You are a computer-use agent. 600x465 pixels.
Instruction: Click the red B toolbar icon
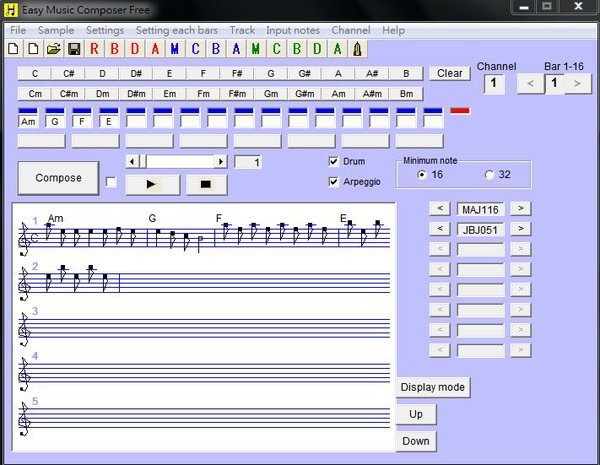pyautogui.click(x=114, y=49)
